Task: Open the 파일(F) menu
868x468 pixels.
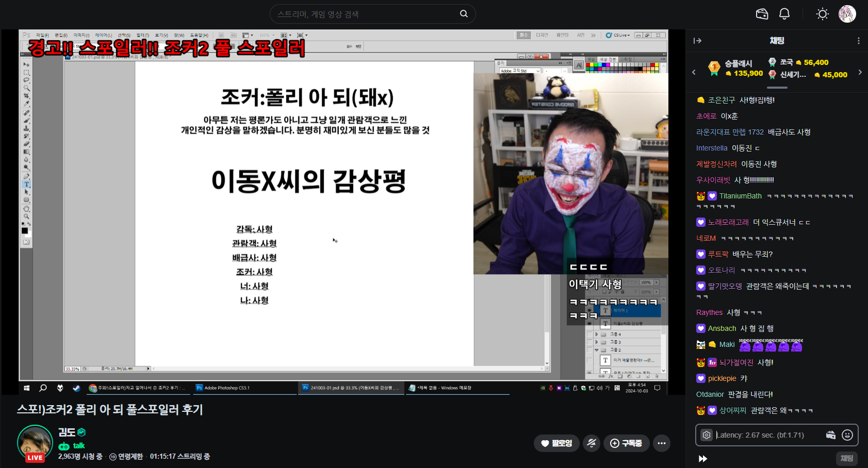Action: point(42,36)
